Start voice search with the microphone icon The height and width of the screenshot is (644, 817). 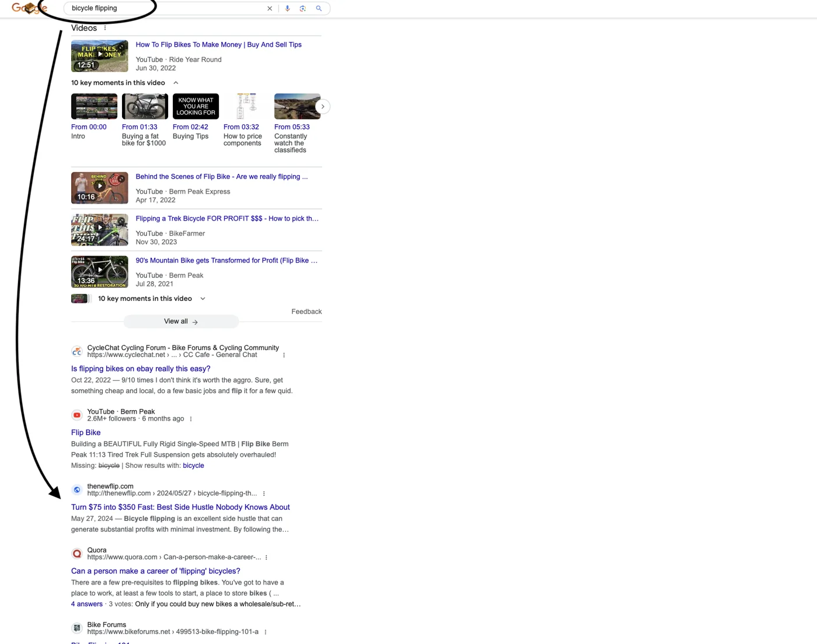click(287, 9)
